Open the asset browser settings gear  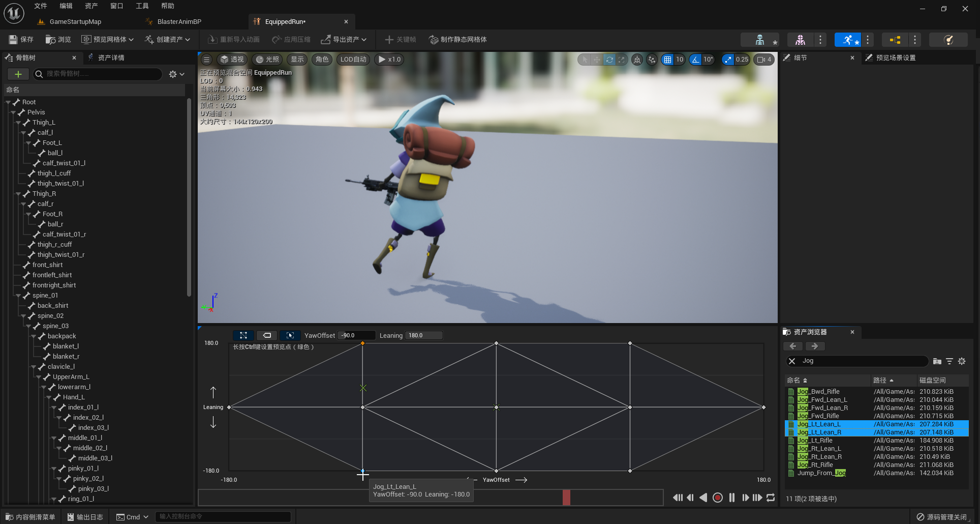tap(962, 361)
